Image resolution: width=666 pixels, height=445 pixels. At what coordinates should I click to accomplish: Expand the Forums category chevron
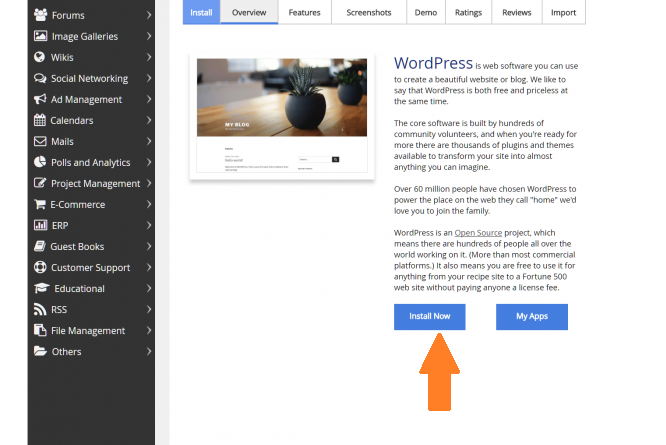[149, 15]
